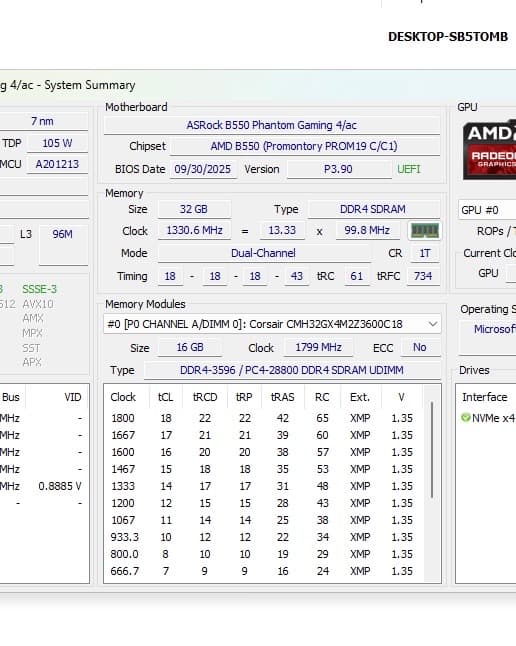Screen dimensions: 516x646
Task: Select the 1200 clock timing row
Action: tap(264, 503)
